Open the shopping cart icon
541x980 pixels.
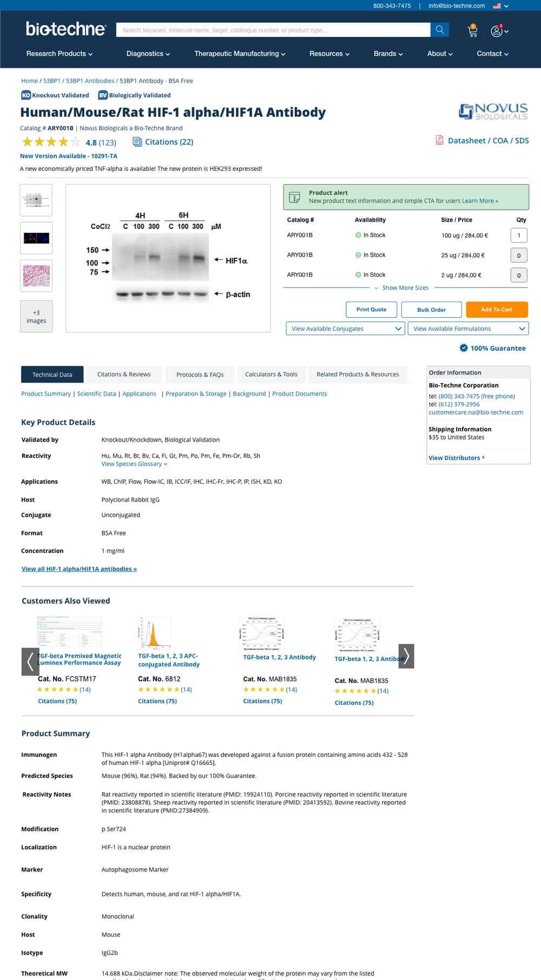coord(472,31)
